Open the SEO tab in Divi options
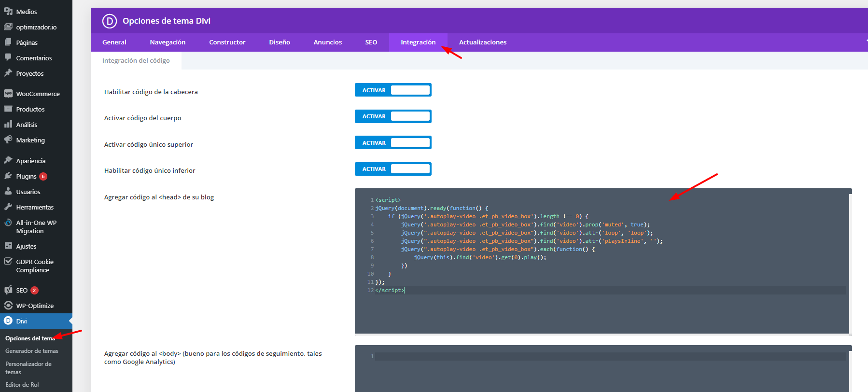Image resolution: width=868 pixels, height=392 pixels. click(x=371, y=42)
